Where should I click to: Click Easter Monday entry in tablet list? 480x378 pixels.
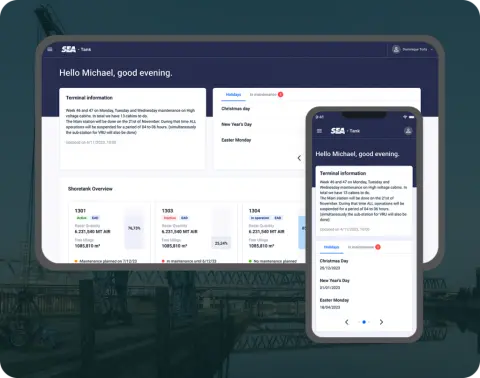[236, 140]
